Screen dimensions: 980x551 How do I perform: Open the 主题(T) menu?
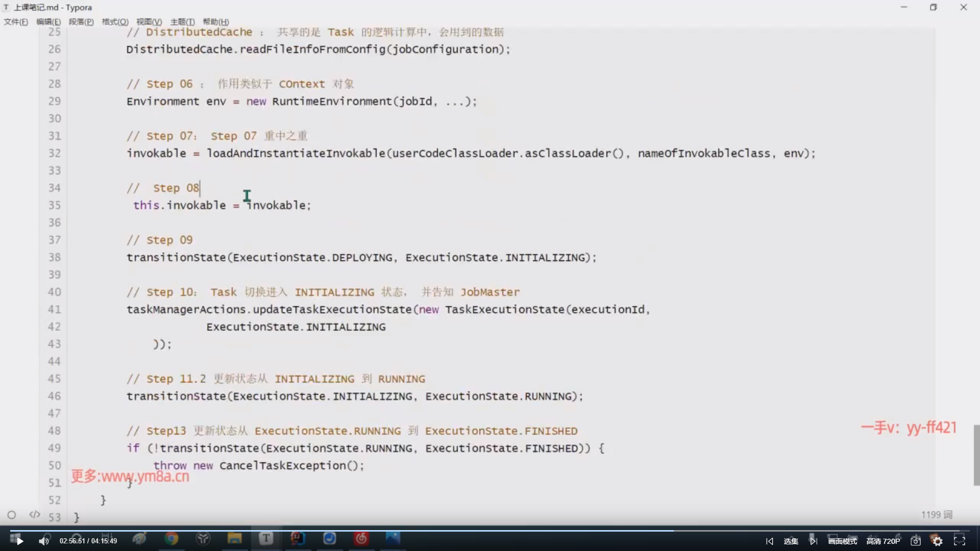pyautogui.click(x=182, y=22)
